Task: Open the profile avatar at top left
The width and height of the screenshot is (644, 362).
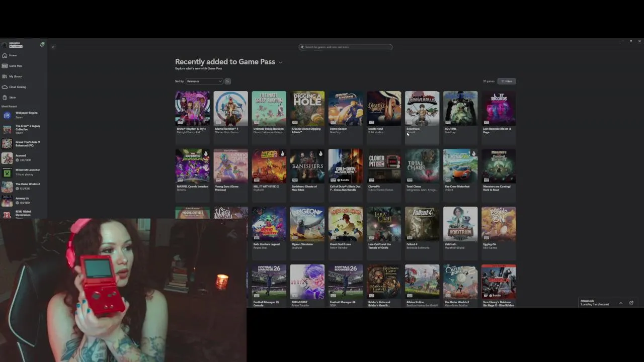Action: pos(5,45)
